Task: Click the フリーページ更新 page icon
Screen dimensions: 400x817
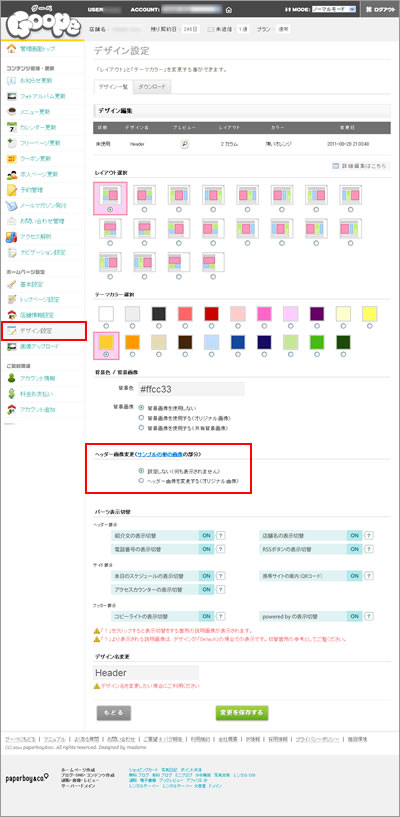Action: (x=11, y=143)
